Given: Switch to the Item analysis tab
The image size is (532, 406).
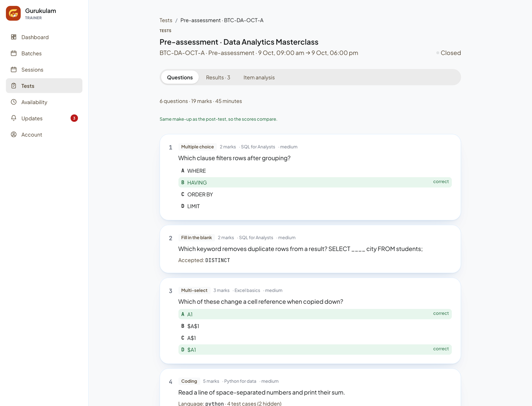Looking at the screenshot, I should [259, 77].
